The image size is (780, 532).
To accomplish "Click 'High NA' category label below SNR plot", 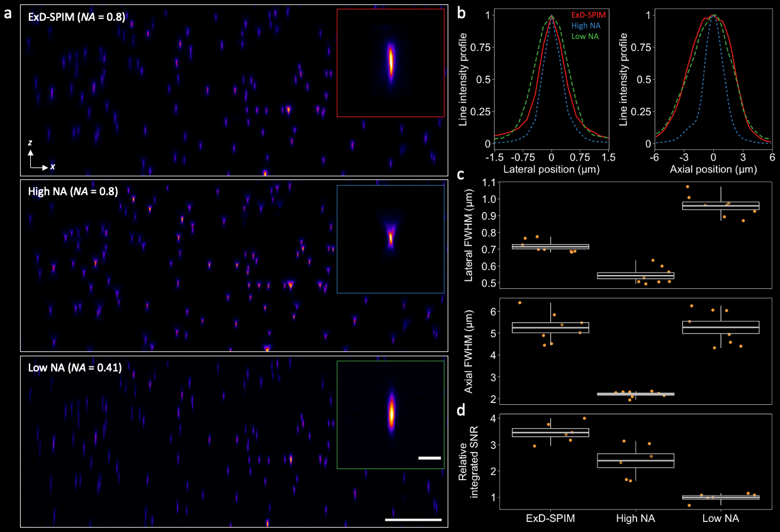I will (636, 519).
